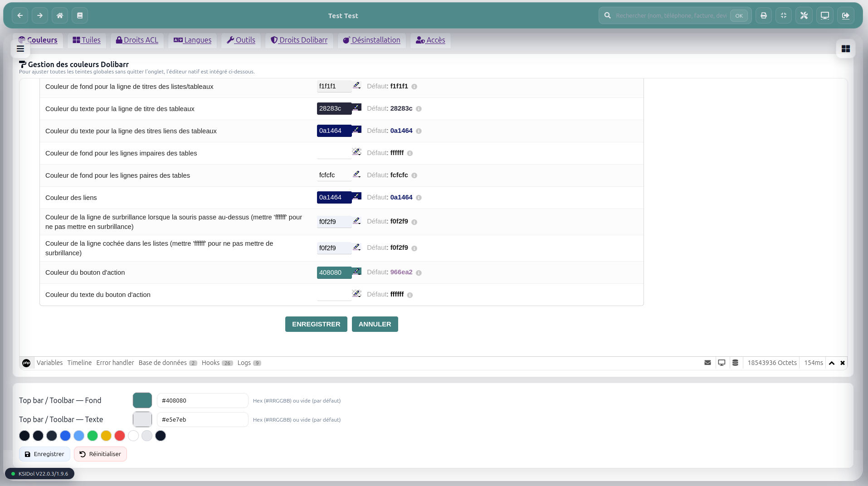
Task: Click the ANNULER button
Action: 375,324
